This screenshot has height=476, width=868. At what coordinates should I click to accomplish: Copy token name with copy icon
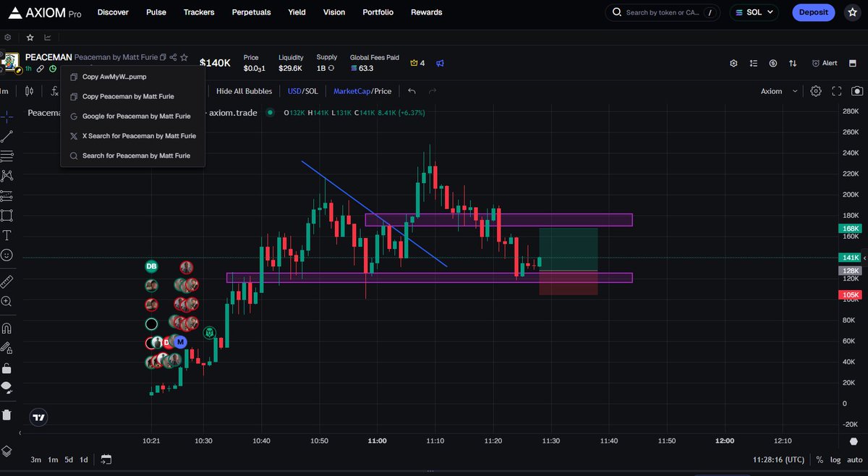(163, 57)
